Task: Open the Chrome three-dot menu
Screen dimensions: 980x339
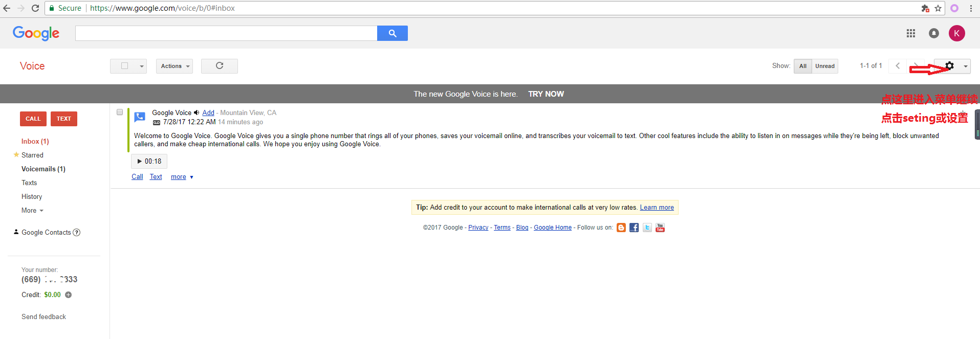Action: tap(971, 8)
